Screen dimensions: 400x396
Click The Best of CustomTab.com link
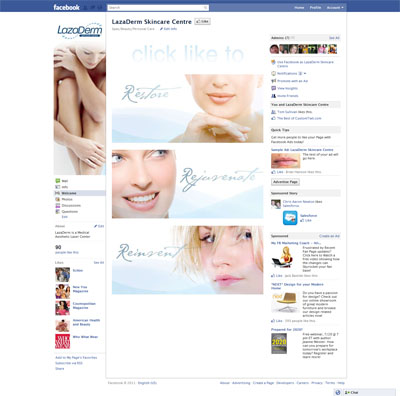point(299,118)
